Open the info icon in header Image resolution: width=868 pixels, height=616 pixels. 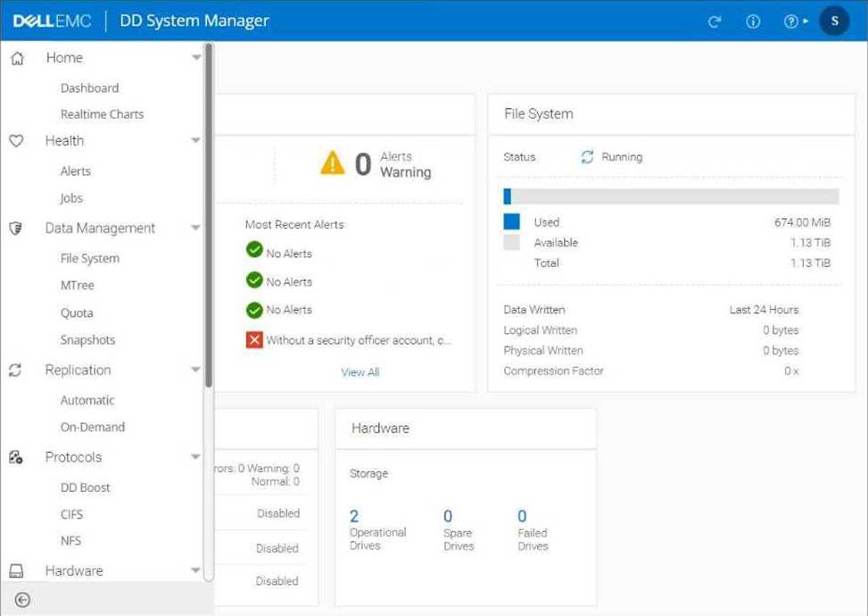pos(753,21)
